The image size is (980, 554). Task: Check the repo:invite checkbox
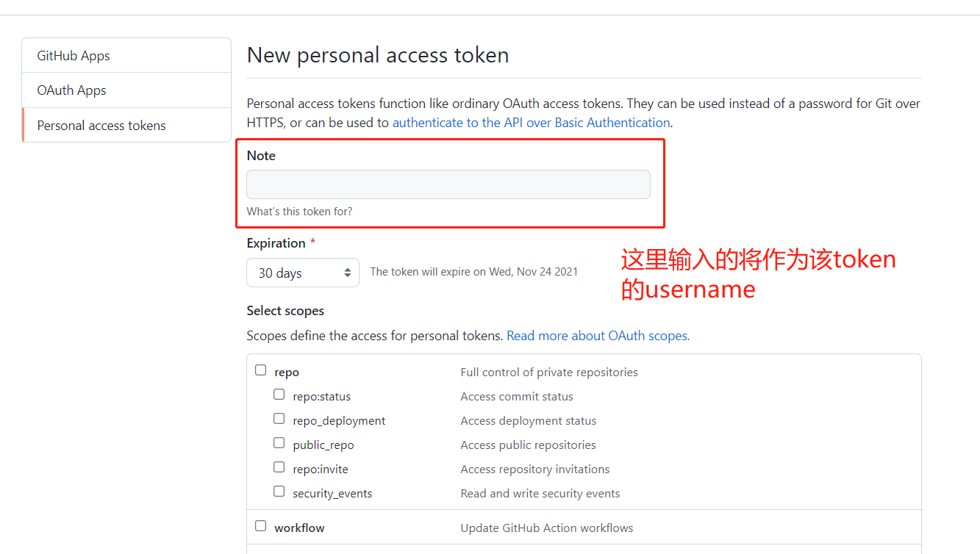tap(279, 467)
